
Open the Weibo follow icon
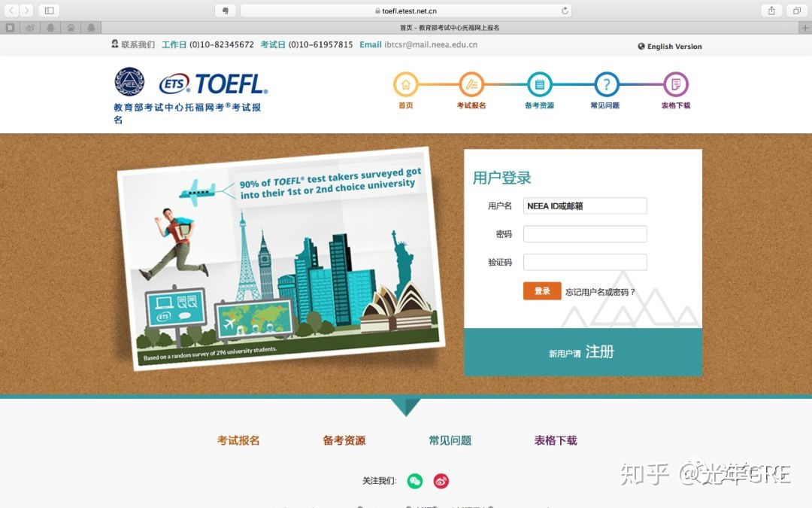tap(441, 481)
